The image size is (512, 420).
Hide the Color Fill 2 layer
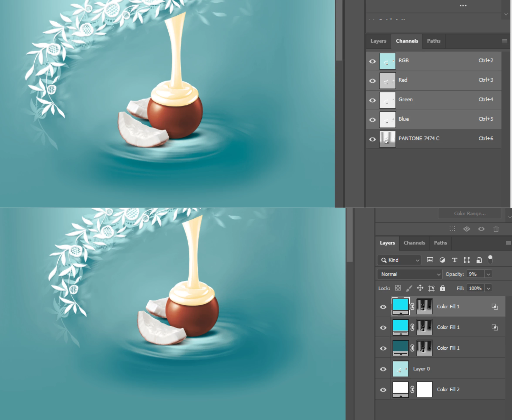(383, 390)
